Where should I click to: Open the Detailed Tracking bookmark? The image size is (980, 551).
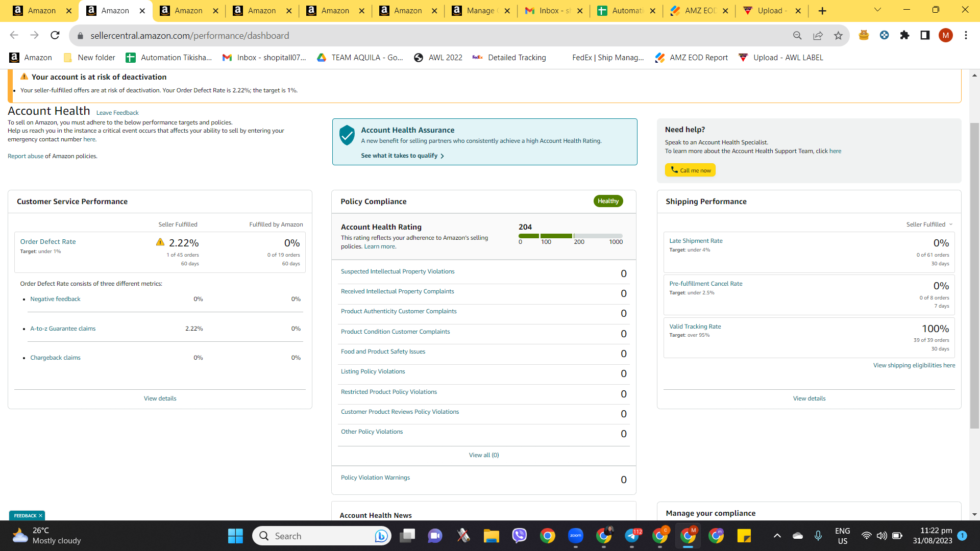tap(509, 58)
